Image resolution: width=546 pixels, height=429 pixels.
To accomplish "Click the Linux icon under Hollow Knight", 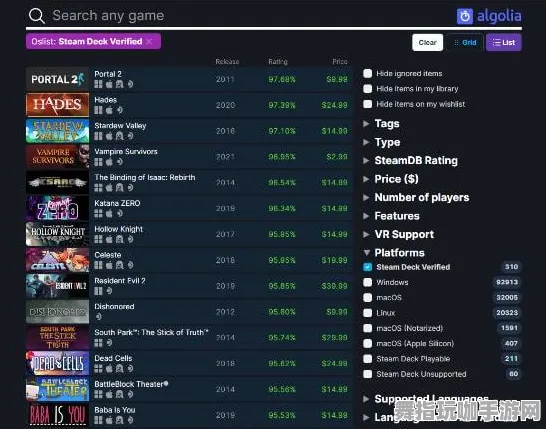I will click(x=119, y=239).
